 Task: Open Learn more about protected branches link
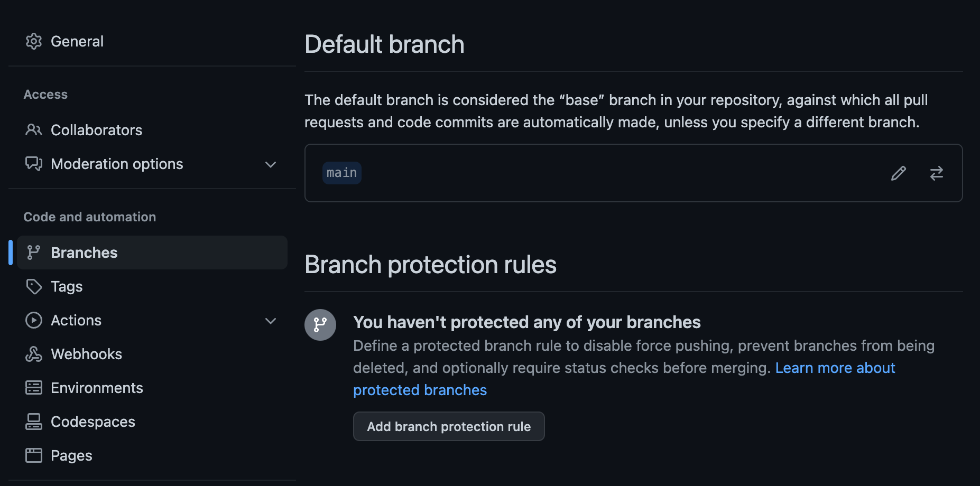tap(624, 379)
